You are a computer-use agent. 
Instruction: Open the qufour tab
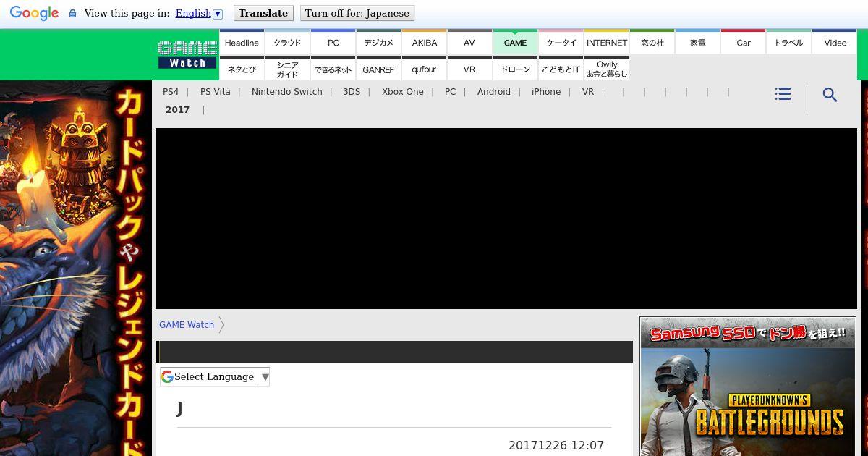424,69
